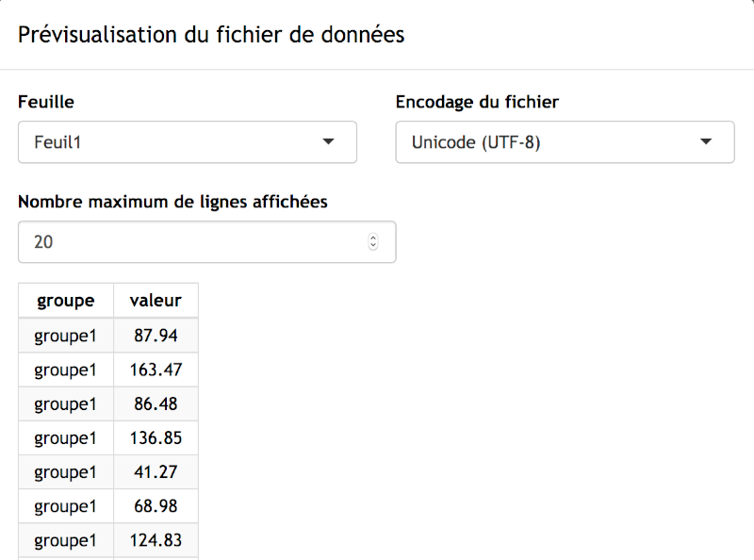
Task: Click the Encodage du fichier dropdown arrow
Action: coord(706,141)
